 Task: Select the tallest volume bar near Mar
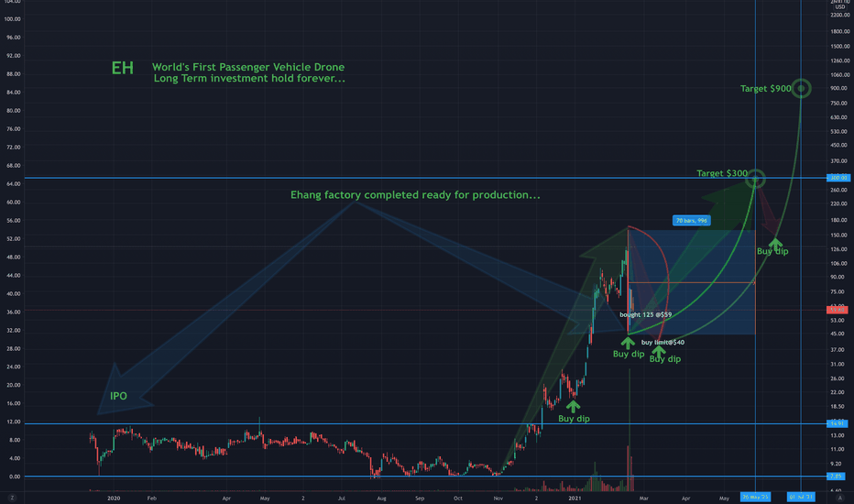[x=630, y=430]
